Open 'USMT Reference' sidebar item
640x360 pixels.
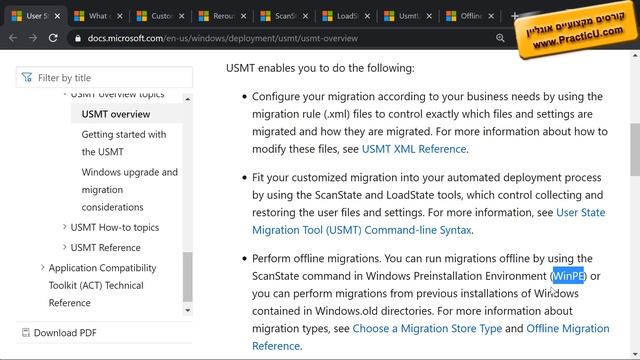[105, 248]
